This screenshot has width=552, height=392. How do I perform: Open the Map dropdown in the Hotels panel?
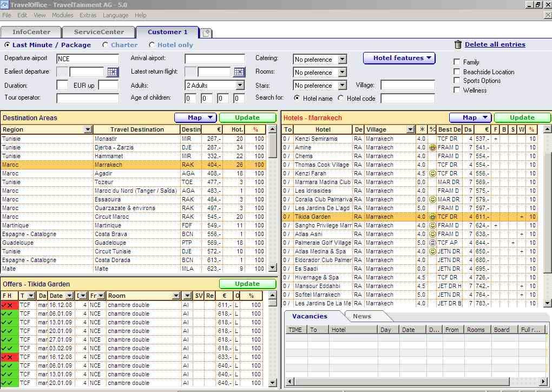coord(470,117)
